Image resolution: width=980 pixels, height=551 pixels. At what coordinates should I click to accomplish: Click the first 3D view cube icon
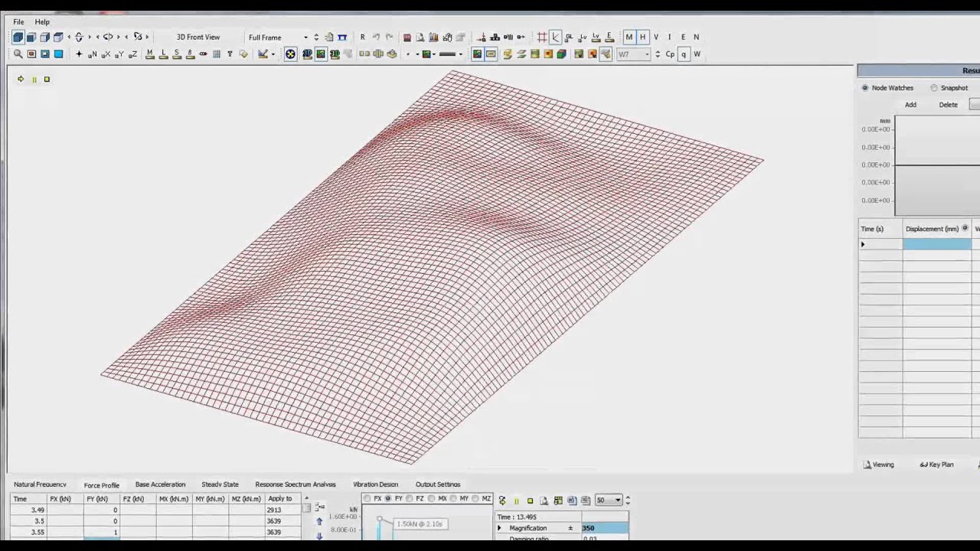(x=18, y=37)
